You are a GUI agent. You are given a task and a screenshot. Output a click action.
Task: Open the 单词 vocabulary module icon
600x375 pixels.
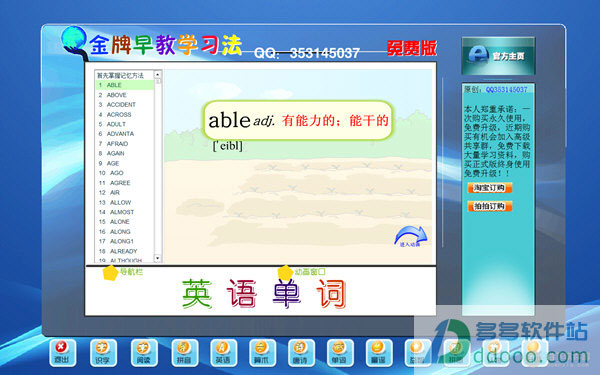(340, 352)
